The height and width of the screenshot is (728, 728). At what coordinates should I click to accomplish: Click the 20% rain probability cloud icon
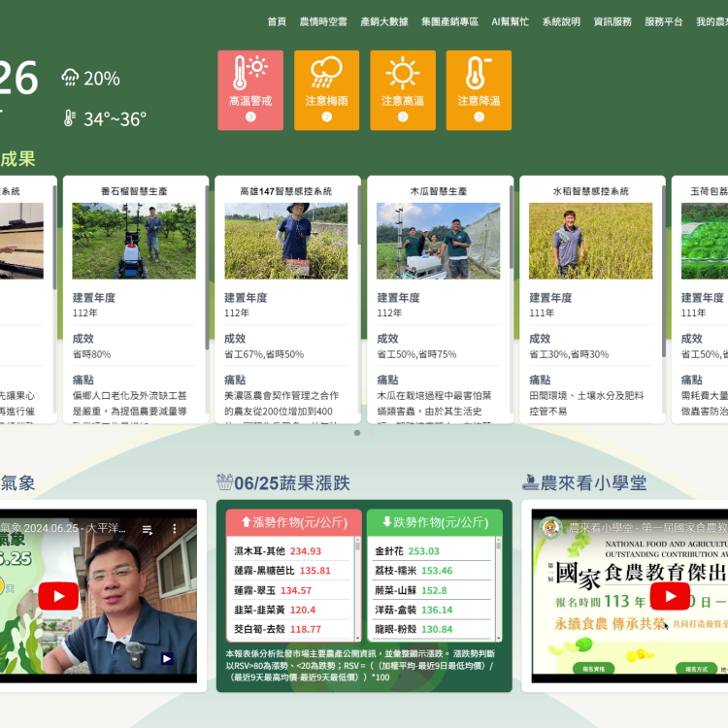(70, 78)
